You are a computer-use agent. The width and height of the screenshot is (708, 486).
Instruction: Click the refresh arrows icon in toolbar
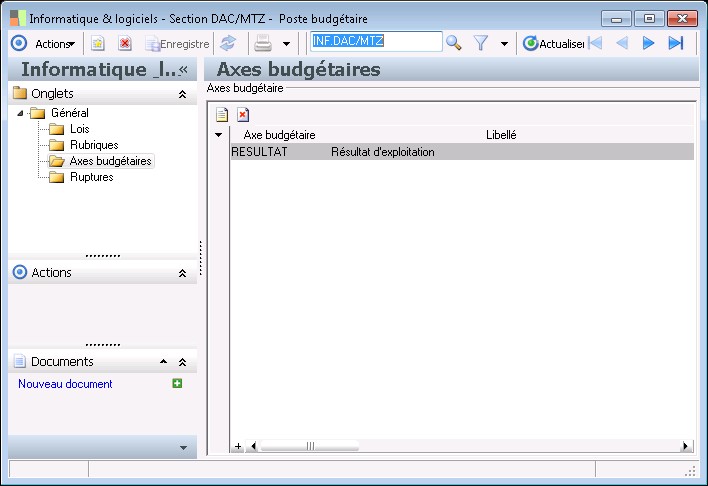(228, 43)
